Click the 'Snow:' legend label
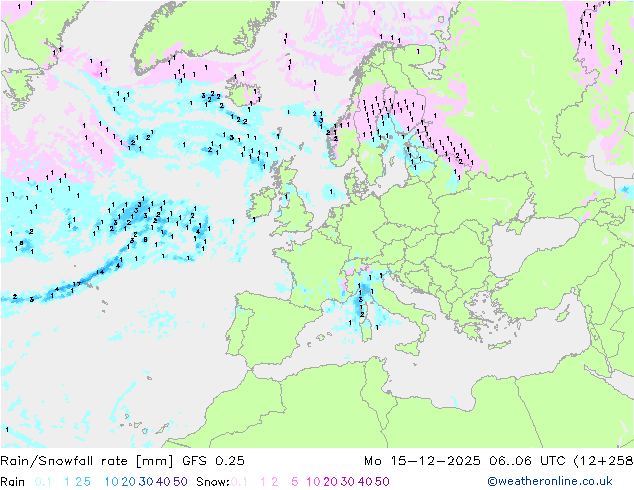 213,482
